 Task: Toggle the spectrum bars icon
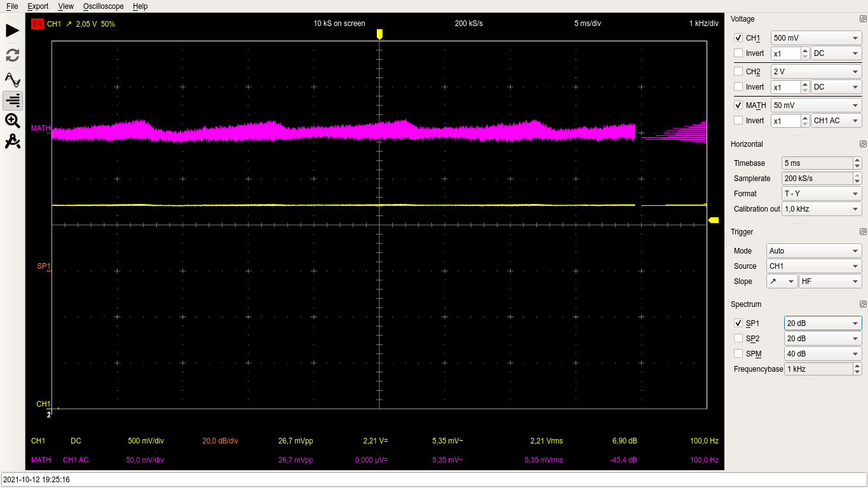(x=13, y=100)
